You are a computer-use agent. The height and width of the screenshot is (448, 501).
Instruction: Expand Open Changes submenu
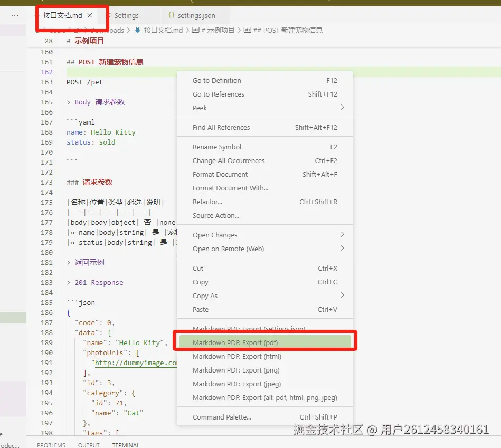pyautogui.click(x=265, y=235)
